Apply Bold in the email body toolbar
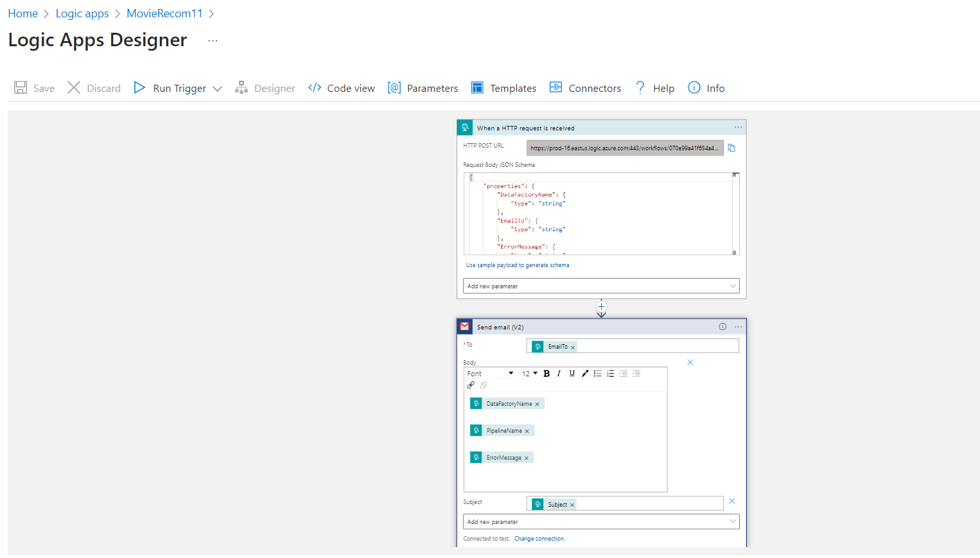The height and width of the screenshot is (558, 980). (x=547, y=373)
